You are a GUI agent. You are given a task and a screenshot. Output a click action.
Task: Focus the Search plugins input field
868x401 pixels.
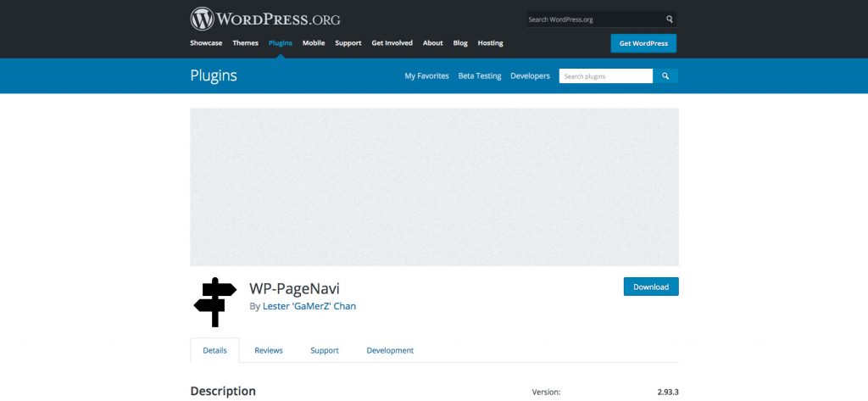pos(605,76)
